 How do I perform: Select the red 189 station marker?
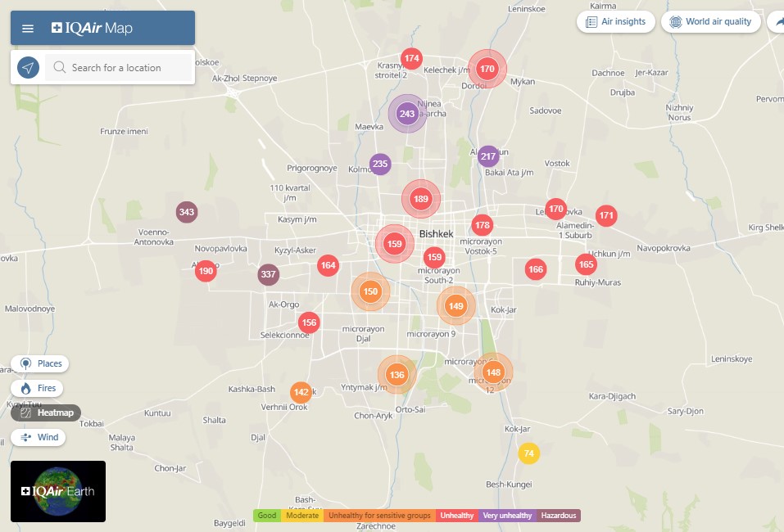click(x=421, y=199)
